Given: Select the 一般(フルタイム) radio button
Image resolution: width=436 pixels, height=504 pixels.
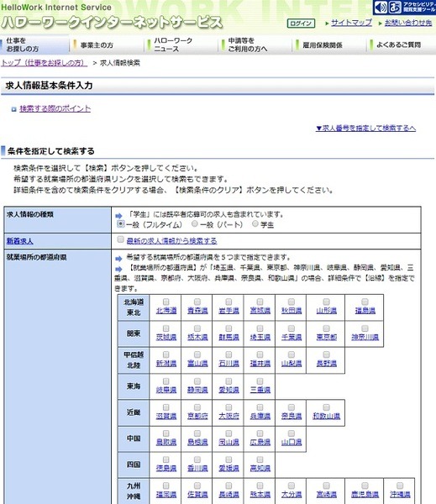Looking at the screenshot, I should (121, 223).
